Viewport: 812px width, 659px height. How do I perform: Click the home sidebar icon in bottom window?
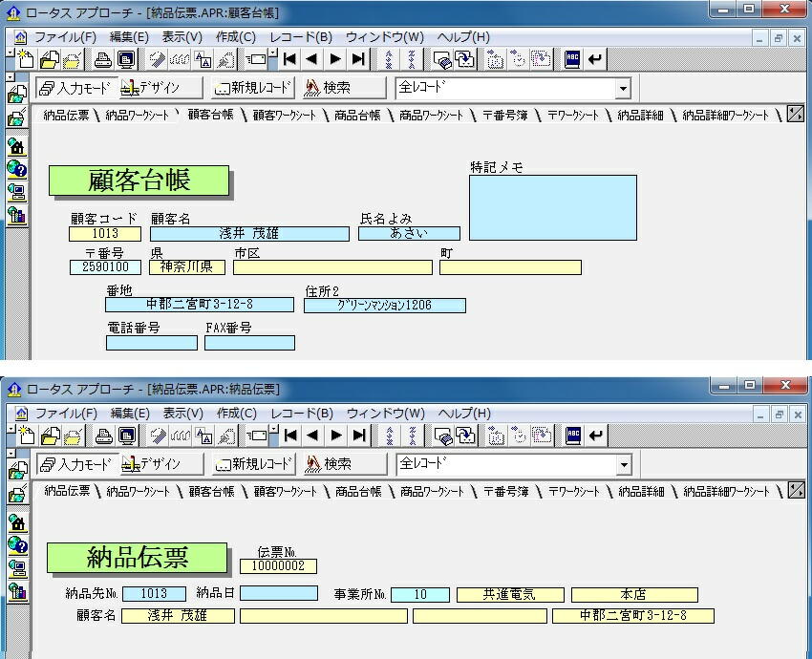[x=17, y=522]
